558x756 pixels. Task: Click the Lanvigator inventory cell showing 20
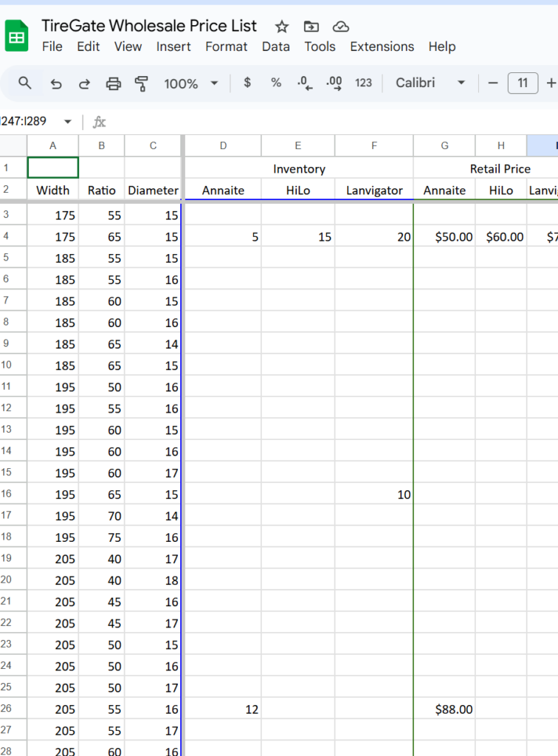point(374,237)
